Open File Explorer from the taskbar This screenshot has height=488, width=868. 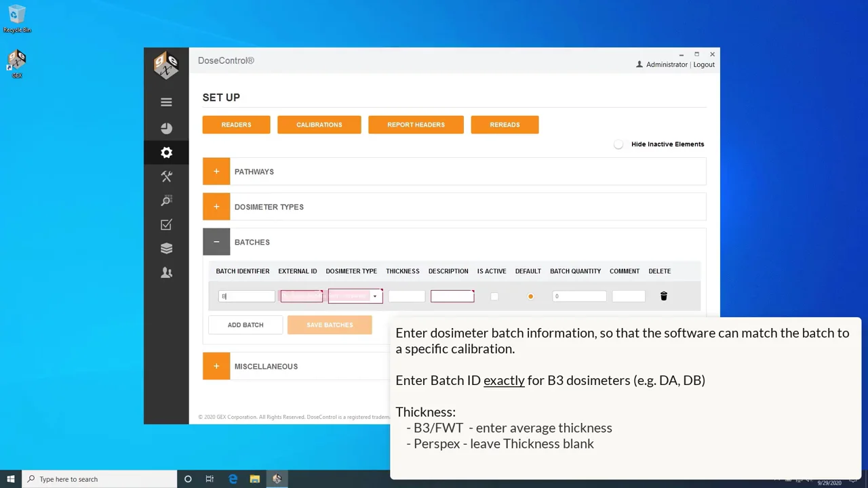[x=254, y=479]
